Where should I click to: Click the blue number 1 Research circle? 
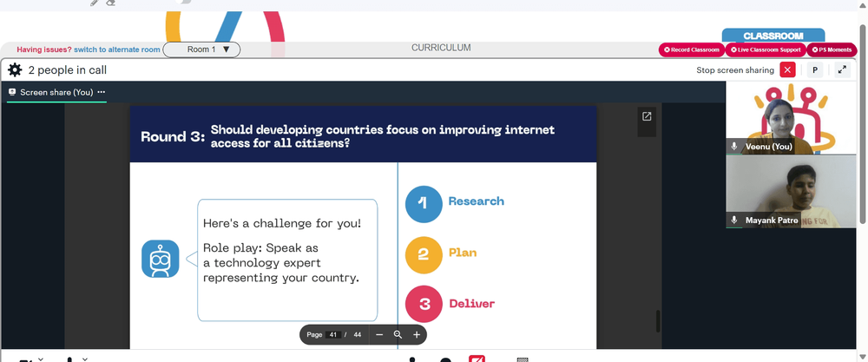424,204
